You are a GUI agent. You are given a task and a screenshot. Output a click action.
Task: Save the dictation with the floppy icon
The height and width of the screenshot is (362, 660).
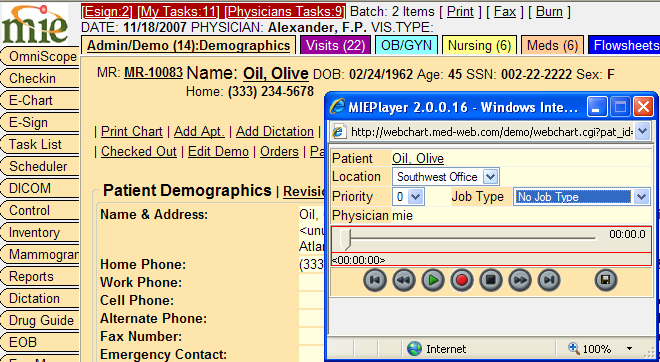click(606, 280)
